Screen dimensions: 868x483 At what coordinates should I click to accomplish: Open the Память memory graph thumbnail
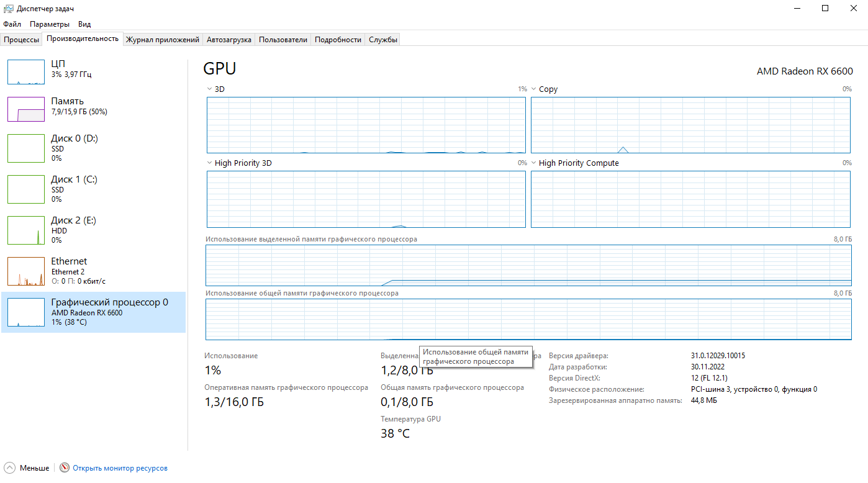26,109
